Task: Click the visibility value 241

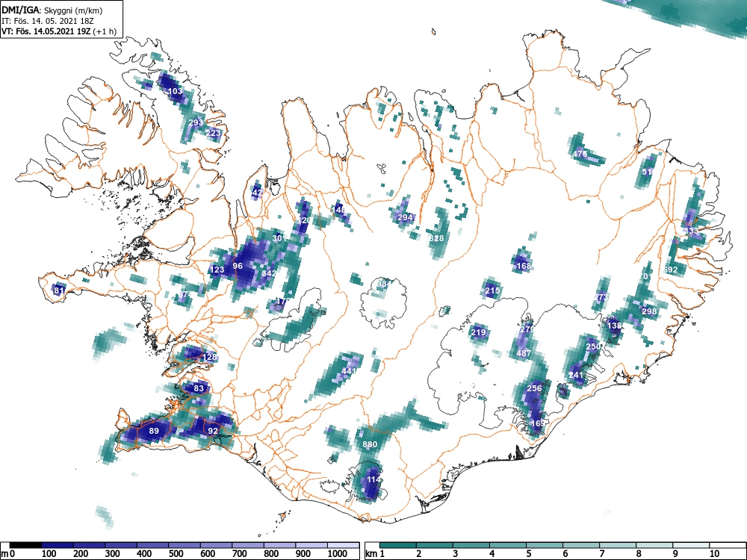Action: (x=576, y=375)
